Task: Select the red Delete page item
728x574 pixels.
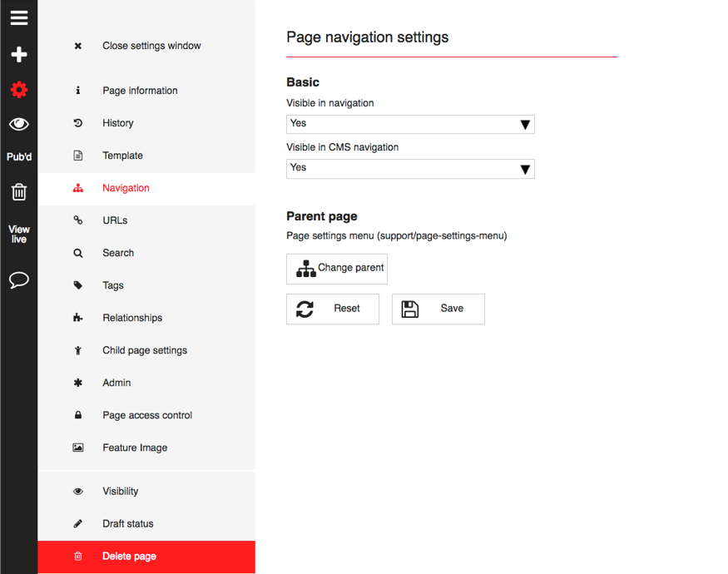Action: [x=146, y=557]
